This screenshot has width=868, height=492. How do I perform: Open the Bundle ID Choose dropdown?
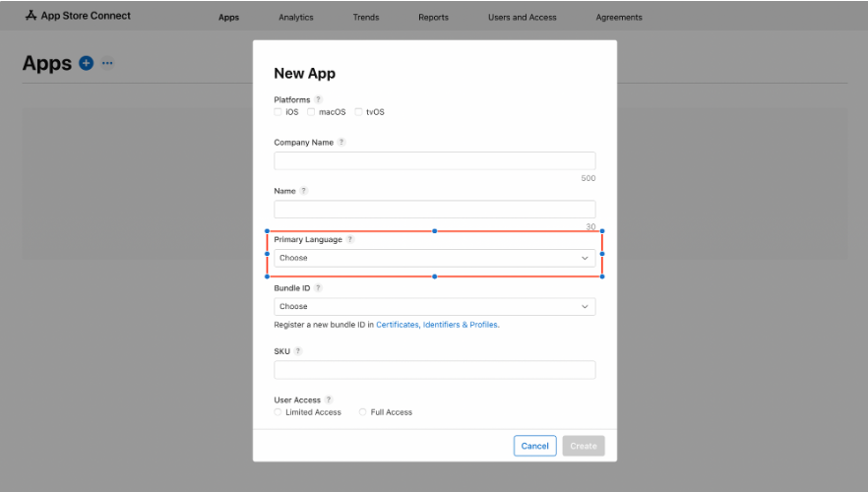(434, 306)
